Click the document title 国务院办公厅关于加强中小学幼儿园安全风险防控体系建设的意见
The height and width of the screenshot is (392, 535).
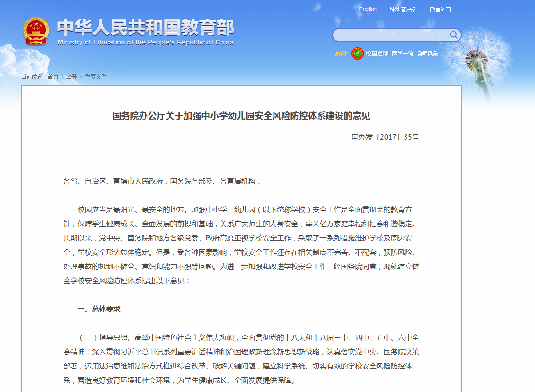(241, 116)
